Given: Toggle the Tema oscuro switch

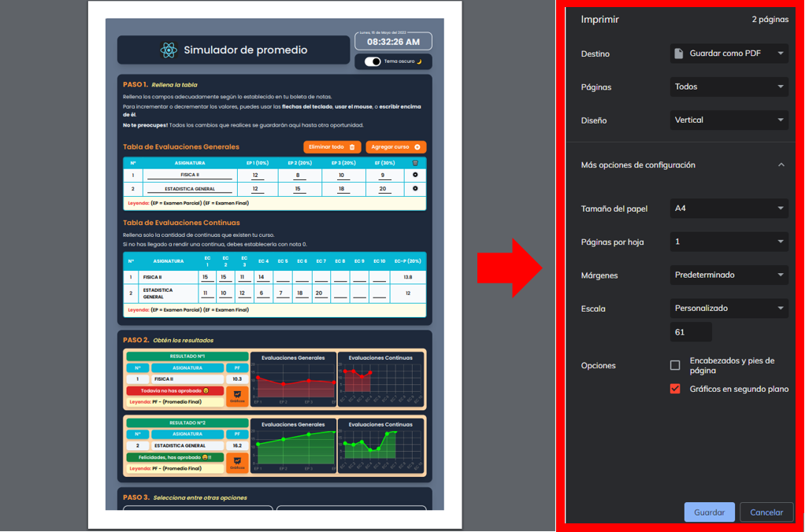Looking at the screenshot, I should point(373,61).
